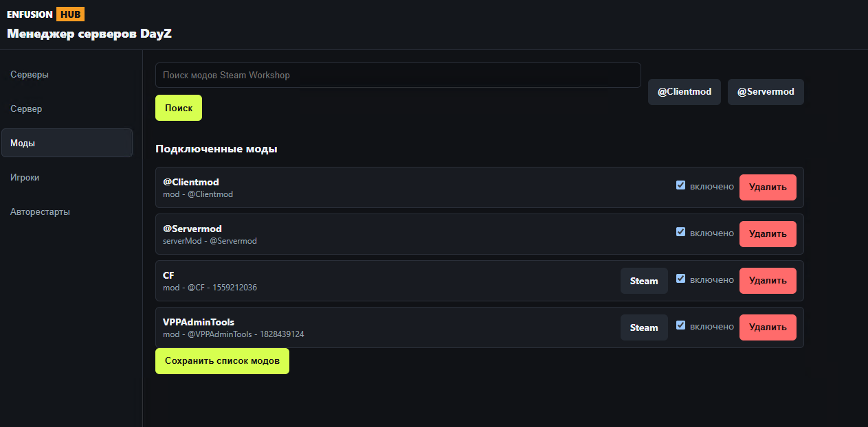Viewport: 868px width, 427px height.
Task: Select the Моды sidebar item
Action: click(67, 143)
